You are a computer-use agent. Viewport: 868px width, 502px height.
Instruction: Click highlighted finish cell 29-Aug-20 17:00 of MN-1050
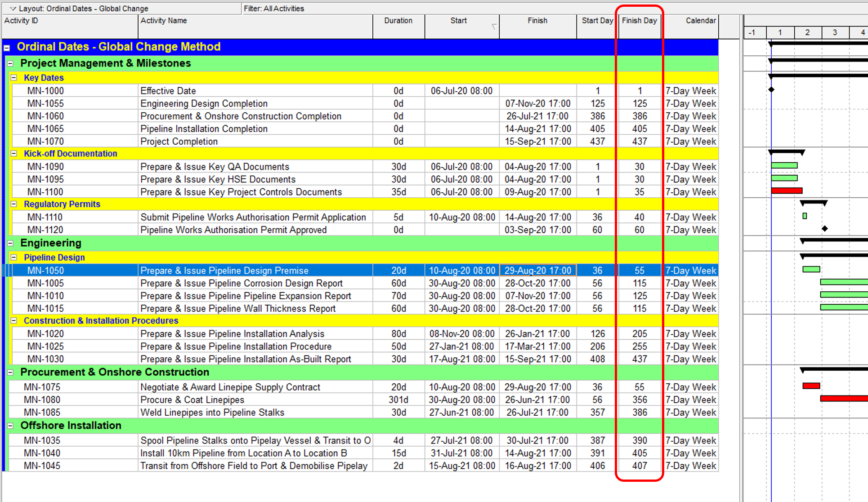click(x=537, y=271)
